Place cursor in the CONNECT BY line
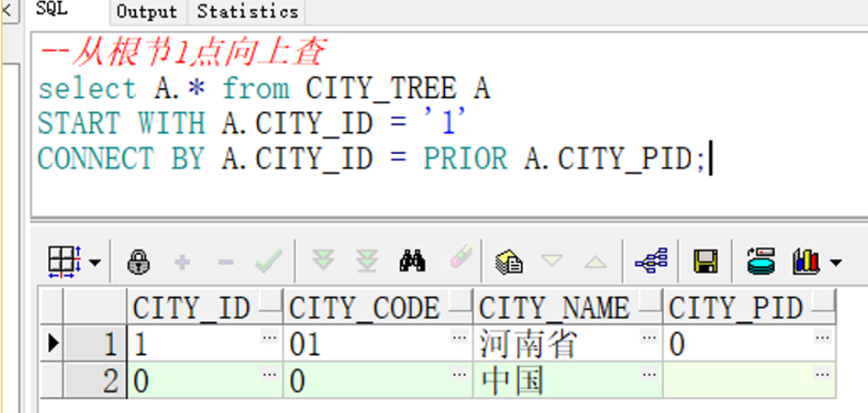868x413 pixels. pyautogui.click(x=371, y=158)
